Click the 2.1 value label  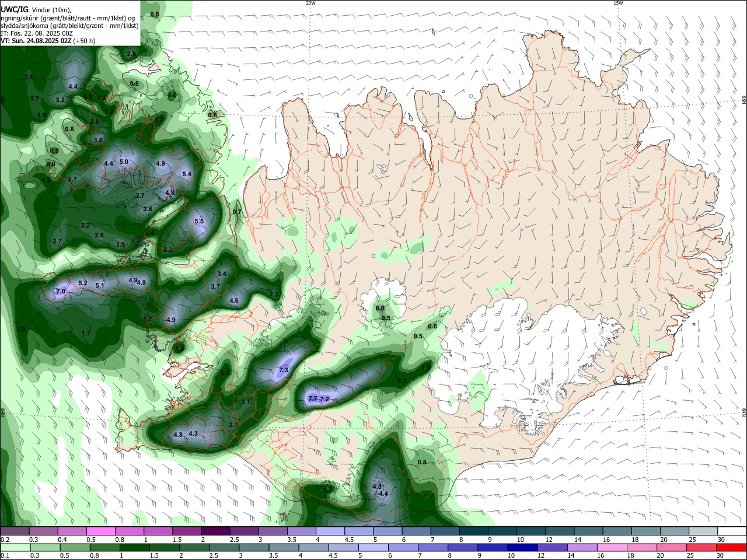click(246, 402)
